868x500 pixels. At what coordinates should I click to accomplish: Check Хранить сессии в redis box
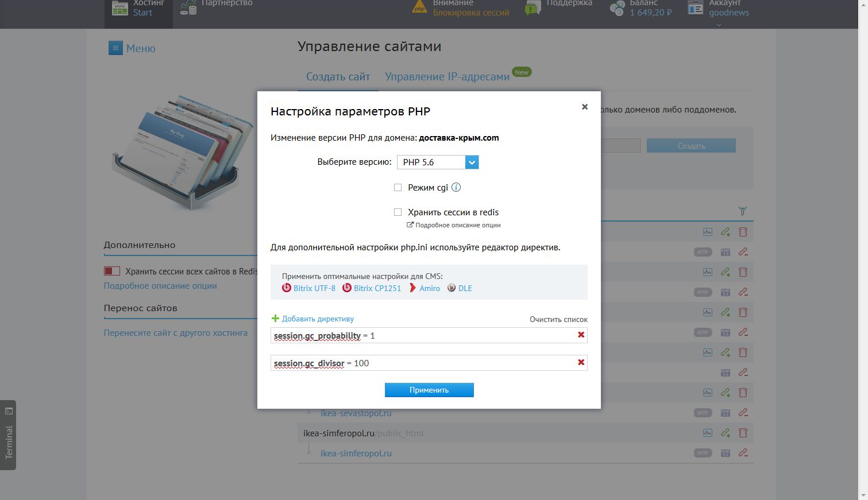point(398,212)
